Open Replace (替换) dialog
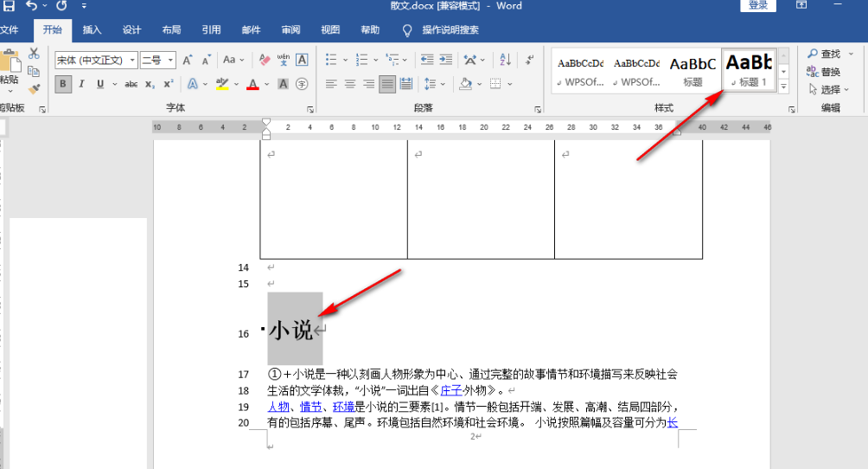Screen dimensions: 868x469 point(824,72)
